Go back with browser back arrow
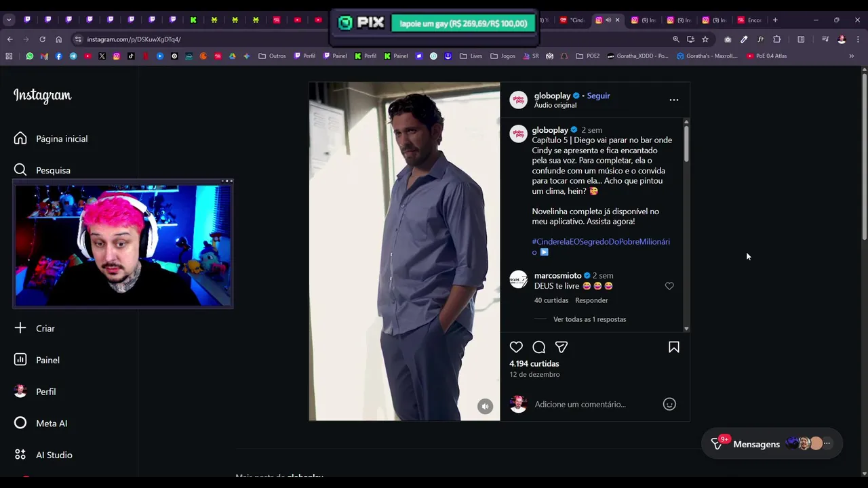868x488 pixels. [x=9, y=39]
